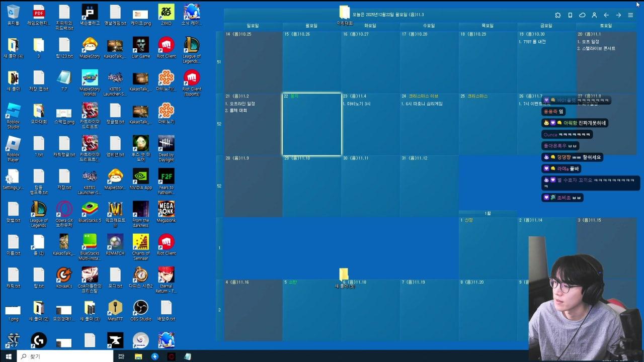Select the BlueStacks Multi-Instance shortcut
This screenshot has width=644, height=362.
[x=90, y=247]
